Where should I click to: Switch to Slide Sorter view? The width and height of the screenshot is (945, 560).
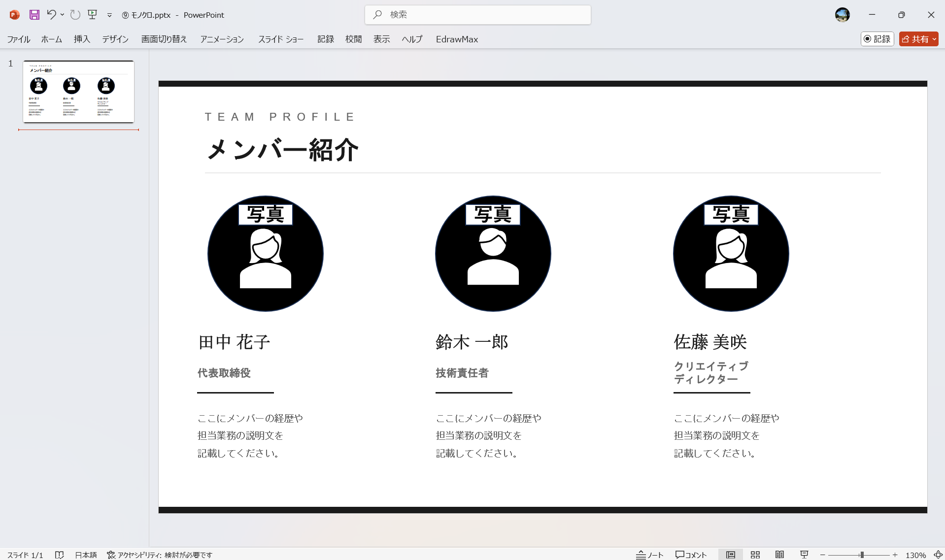pos(755,555)
